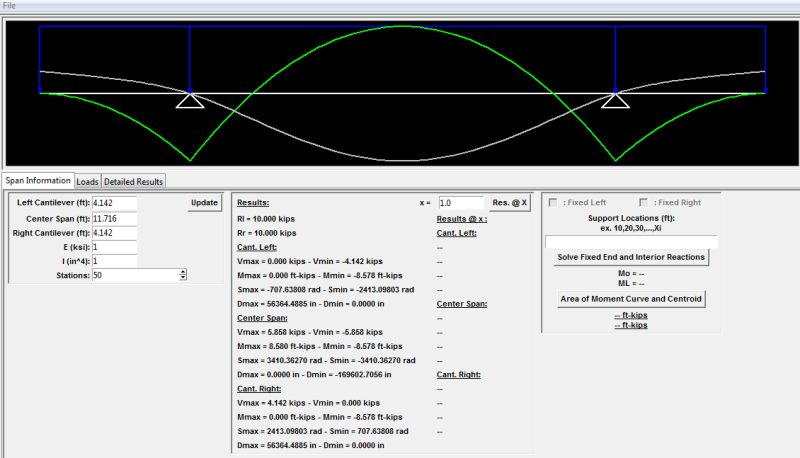800x458 pixels.
Task: Click the Center Span Vmax = 5.858 kips line
Action: (x=310, y=332)
